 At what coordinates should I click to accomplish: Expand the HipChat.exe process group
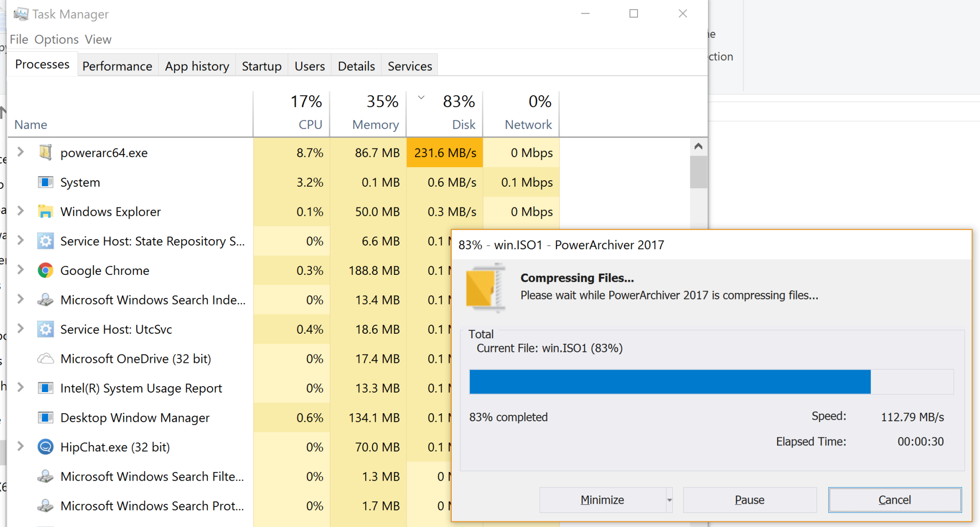point(21,446)
